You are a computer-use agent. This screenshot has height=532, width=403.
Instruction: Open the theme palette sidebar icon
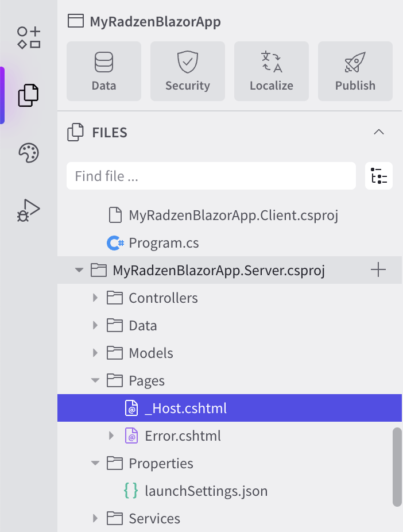(29, 153)
